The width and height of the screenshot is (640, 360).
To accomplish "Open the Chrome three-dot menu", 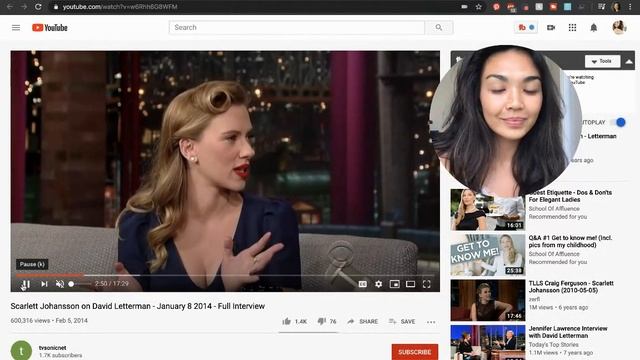I will [630, 7].
